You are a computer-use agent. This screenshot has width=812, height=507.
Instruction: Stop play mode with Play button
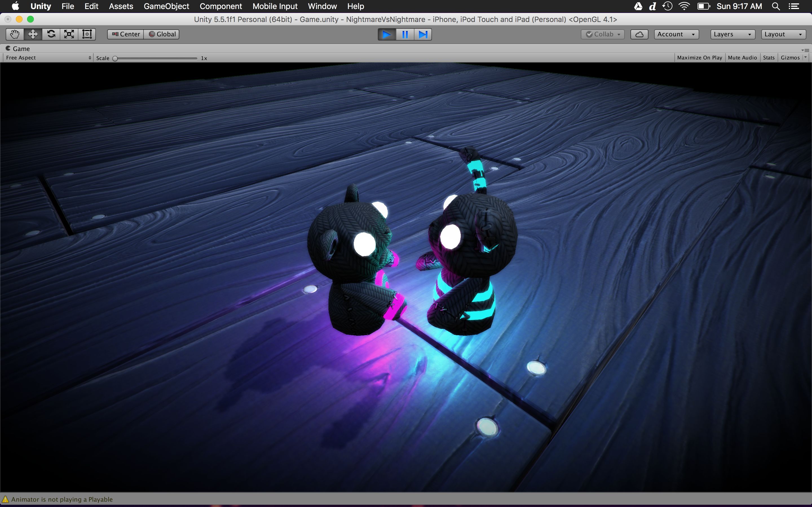coord(387,34)
